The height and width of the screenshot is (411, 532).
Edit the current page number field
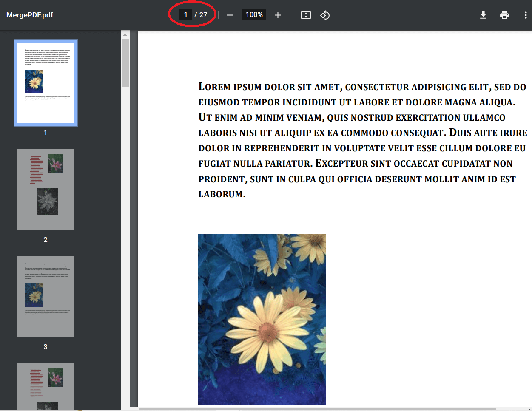[x=185, y=14]
